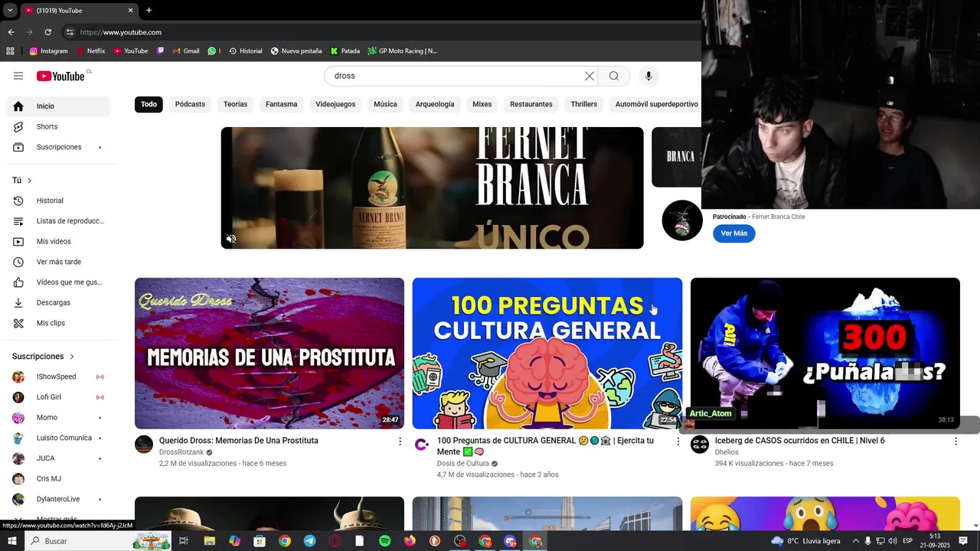Select the Restaurantes filter chip
This screenshot has height=551, width=980.
[x=531, y=104]
